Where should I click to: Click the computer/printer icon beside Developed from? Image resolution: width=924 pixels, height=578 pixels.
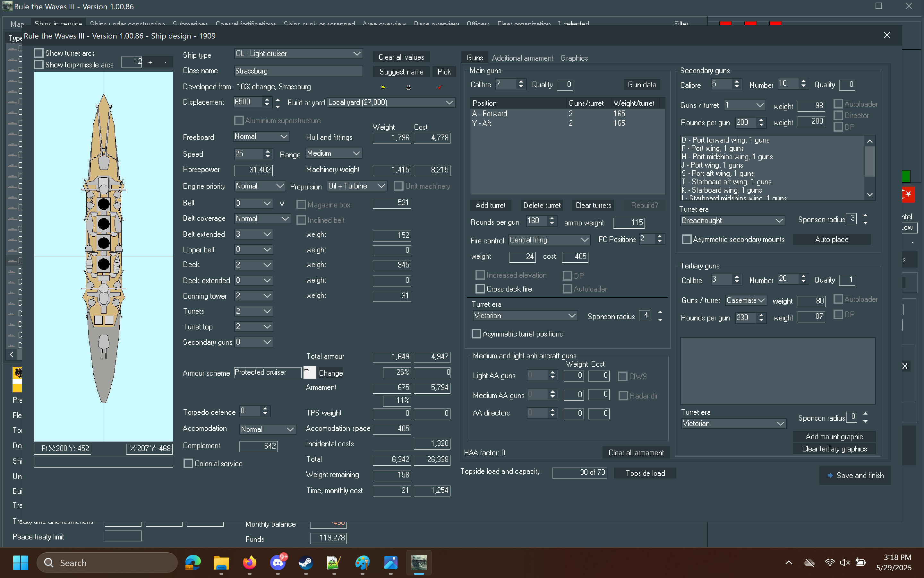408,87
